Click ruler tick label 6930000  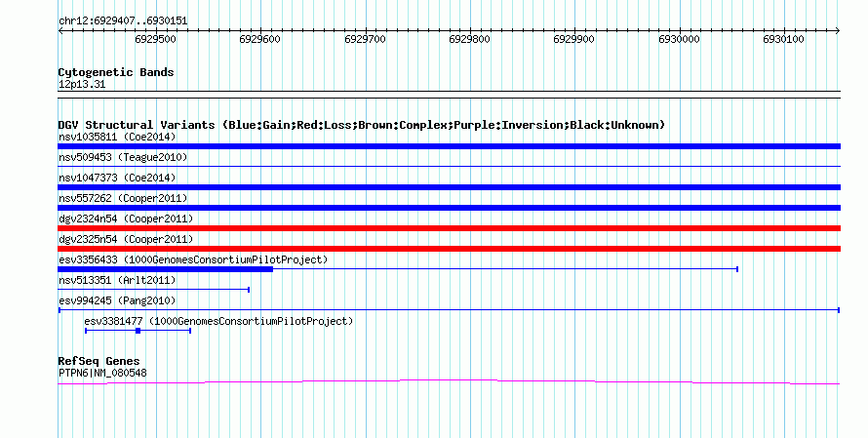tap(679, 39)
